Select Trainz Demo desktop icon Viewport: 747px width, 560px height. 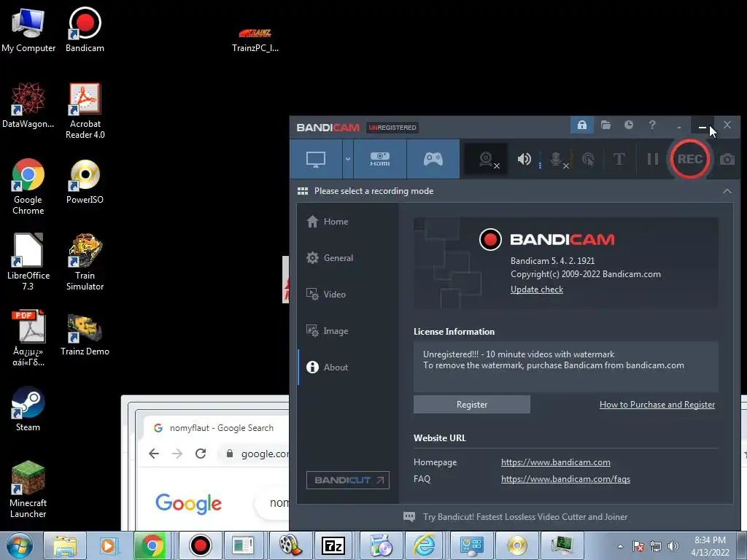85,335
